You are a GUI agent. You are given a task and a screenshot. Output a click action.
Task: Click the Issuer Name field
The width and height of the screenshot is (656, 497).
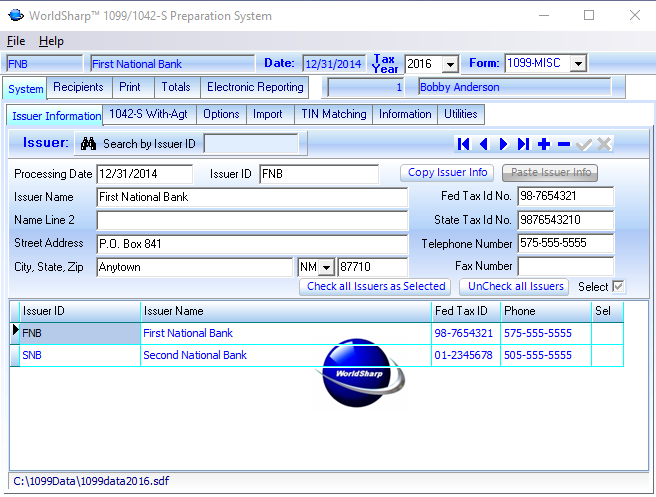click(x=252, y=197)
